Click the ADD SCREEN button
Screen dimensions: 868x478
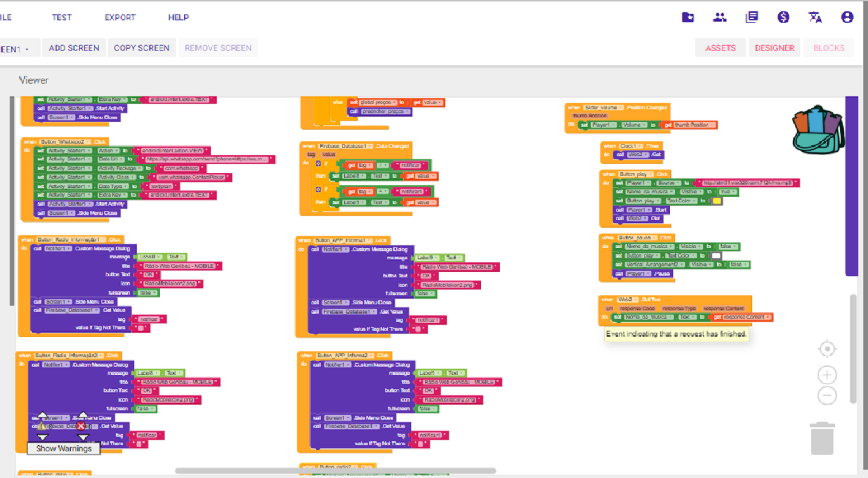point(74,48)
